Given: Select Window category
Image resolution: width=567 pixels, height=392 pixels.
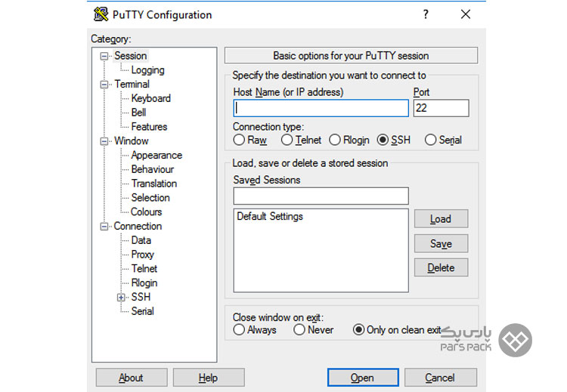Looking at the screenshot, I should pyautogui.click(x=132, y=141).
